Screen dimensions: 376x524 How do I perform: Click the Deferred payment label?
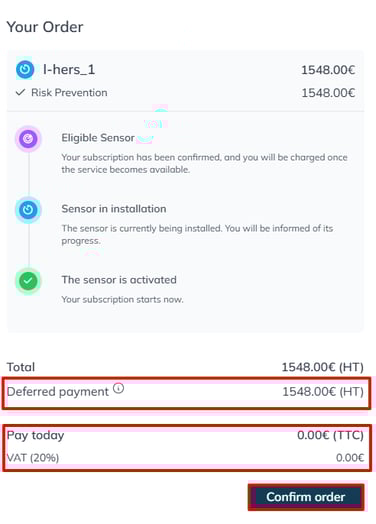click(x=57, y=392)
